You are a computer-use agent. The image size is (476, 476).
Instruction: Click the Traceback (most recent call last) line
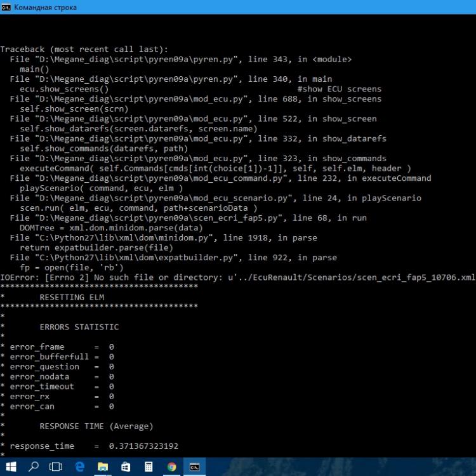pyautogui.click(x=84, y=50)
